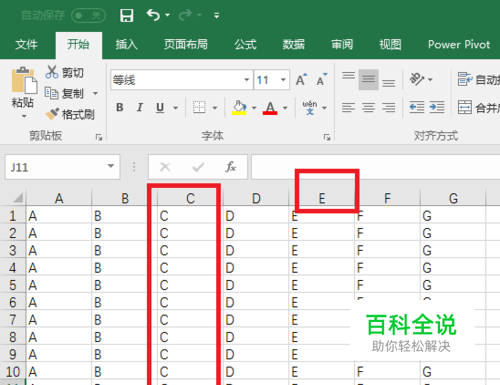This screenshot has width=500, height=385.
Task: Switch to the 插入 ribbon tab
Action: tap(126, 44)
